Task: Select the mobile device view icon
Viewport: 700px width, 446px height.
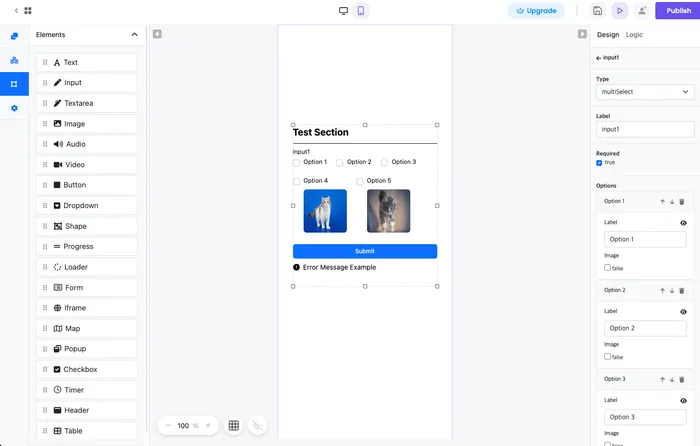Action: tap(361, 11)
